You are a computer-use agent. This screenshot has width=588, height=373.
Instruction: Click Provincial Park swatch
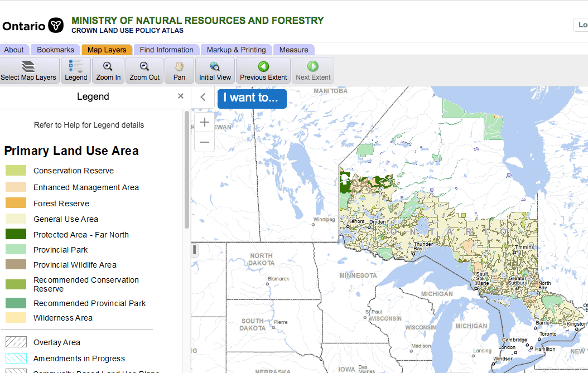16,249
